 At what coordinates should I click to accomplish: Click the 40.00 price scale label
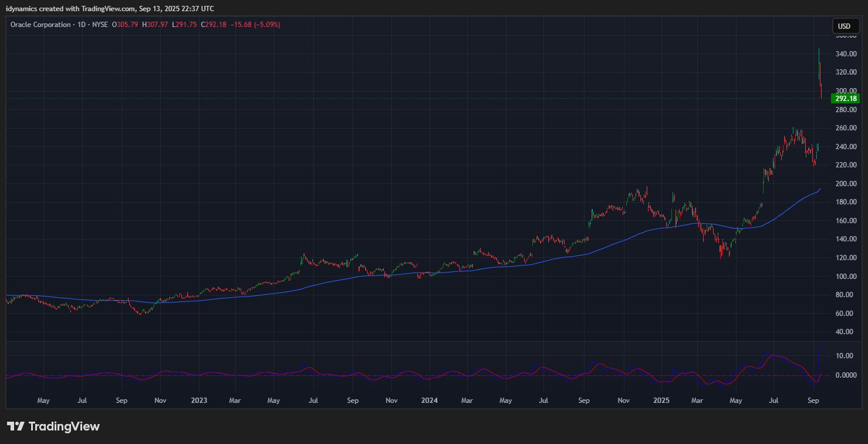tap(845, 332)
